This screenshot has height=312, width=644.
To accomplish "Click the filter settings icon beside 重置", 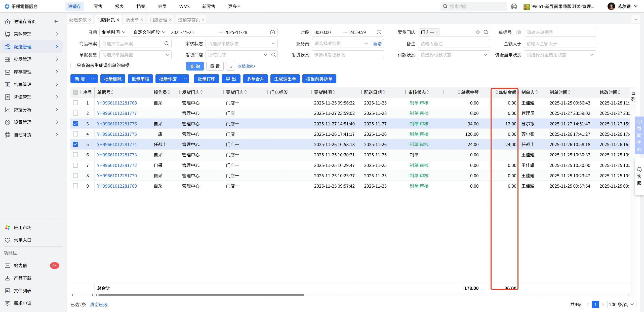I will click(x=230, y=66).
